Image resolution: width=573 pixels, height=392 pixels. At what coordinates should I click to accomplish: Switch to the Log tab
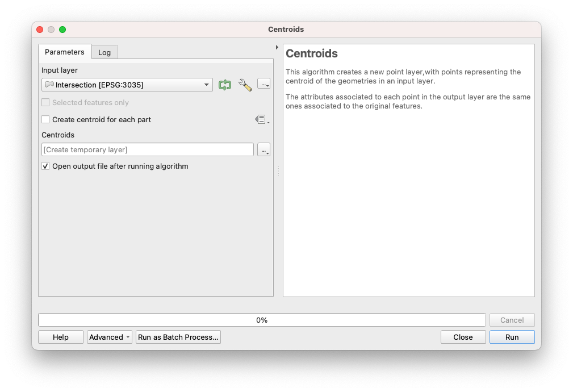pos(104,52)
